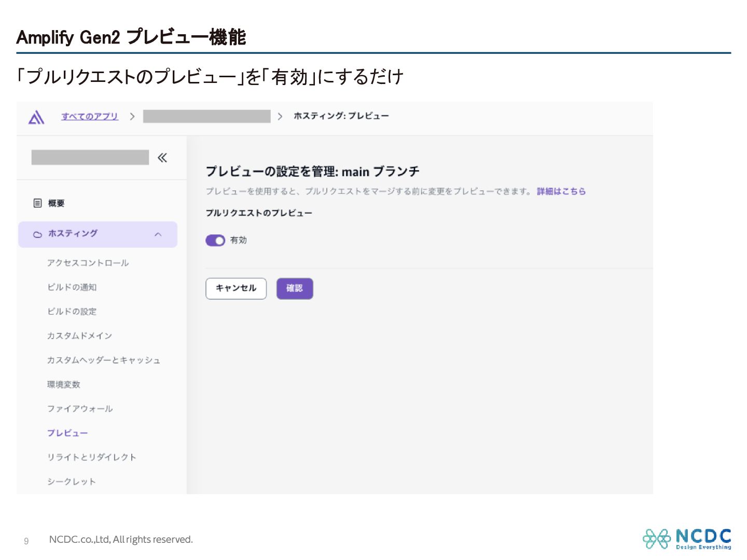Image resolution: width=747 pixels, height=560 pixels.
Task: Open ファイアウォール in the sidebar
Action: tap(80, 409)
